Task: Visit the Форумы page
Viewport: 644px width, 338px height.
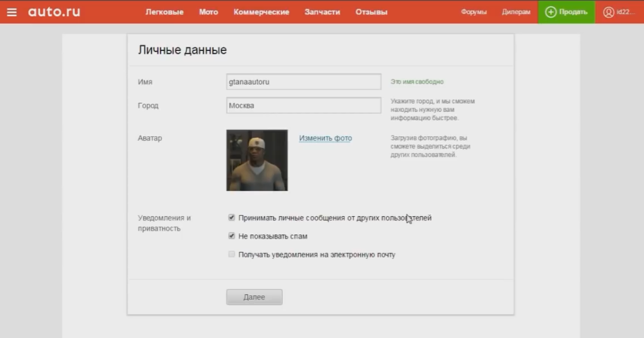Action: [474, 12]
